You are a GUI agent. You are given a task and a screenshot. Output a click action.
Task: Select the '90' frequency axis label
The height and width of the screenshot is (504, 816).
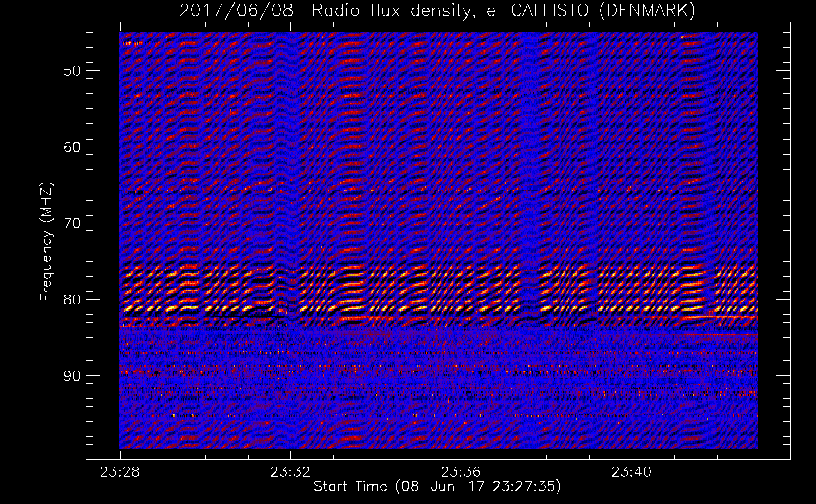click(72, 376)
